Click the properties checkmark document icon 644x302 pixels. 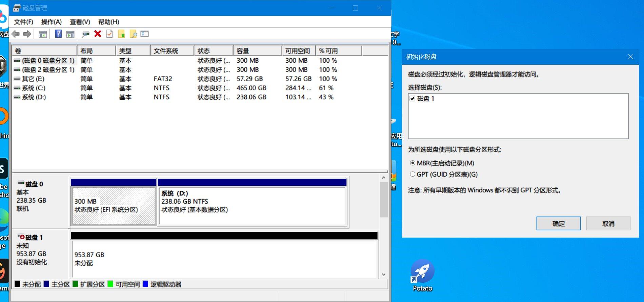point(109,34)
